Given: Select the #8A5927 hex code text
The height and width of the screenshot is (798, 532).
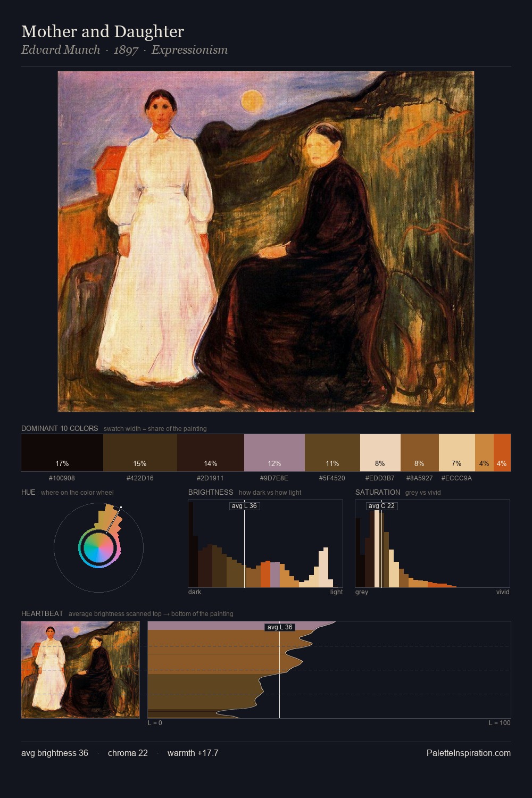Looking at the screenshot, I should [419, 478].
